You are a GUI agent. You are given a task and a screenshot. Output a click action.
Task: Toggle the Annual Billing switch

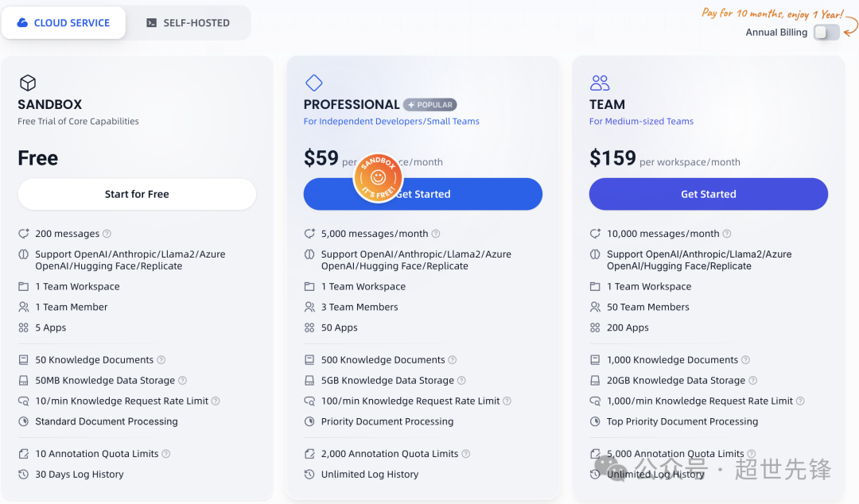[x=826, y=33]
